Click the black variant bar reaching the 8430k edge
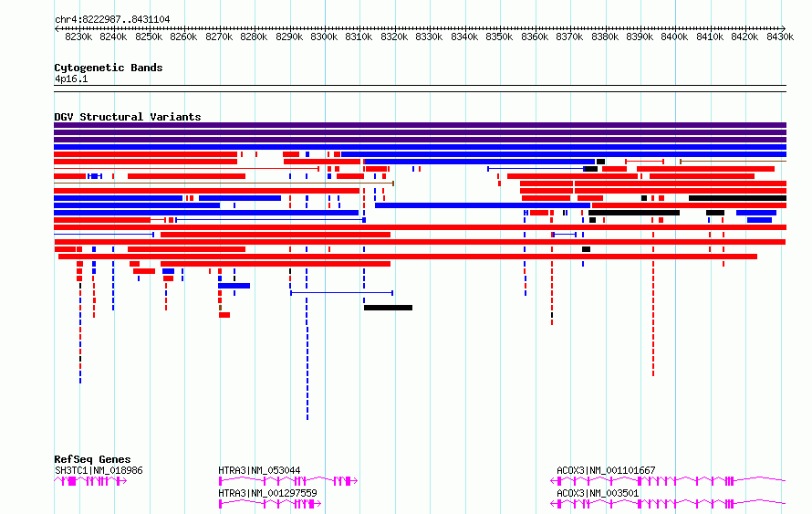Screen dimensions: 812x514 (737, 198)
